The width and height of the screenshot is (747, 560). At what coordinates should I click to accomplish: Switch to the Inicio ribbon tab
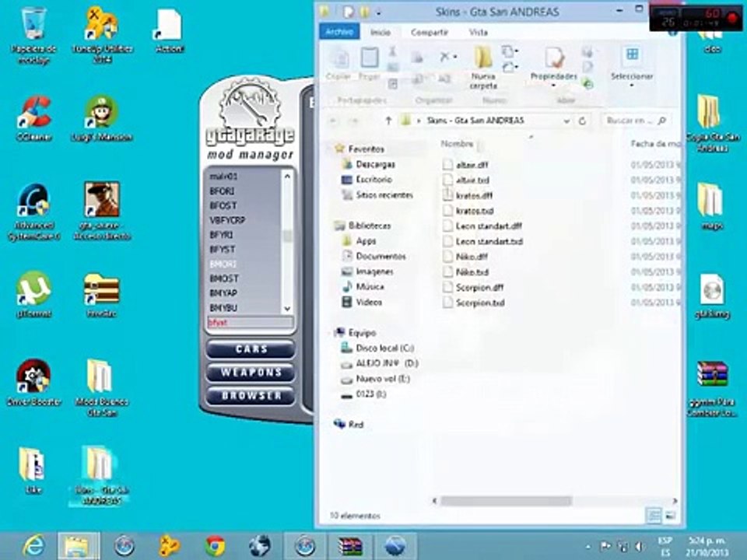click(x=381, y=33)
